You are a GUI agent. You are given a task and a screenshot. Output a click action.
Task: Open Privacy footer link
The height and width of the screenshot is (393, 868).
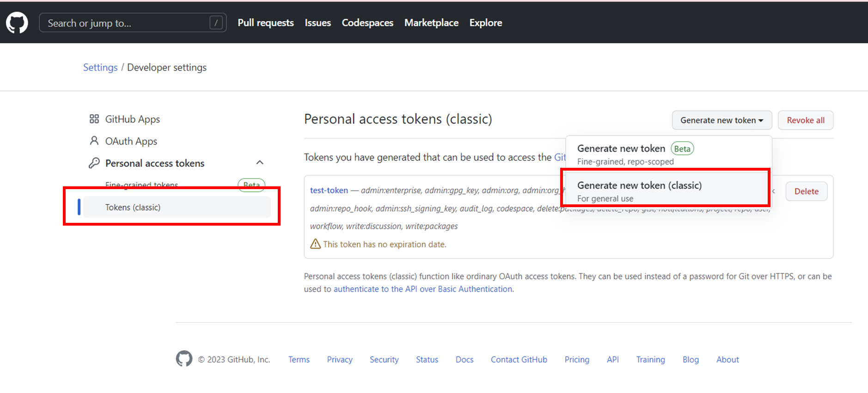pos(340,359)
